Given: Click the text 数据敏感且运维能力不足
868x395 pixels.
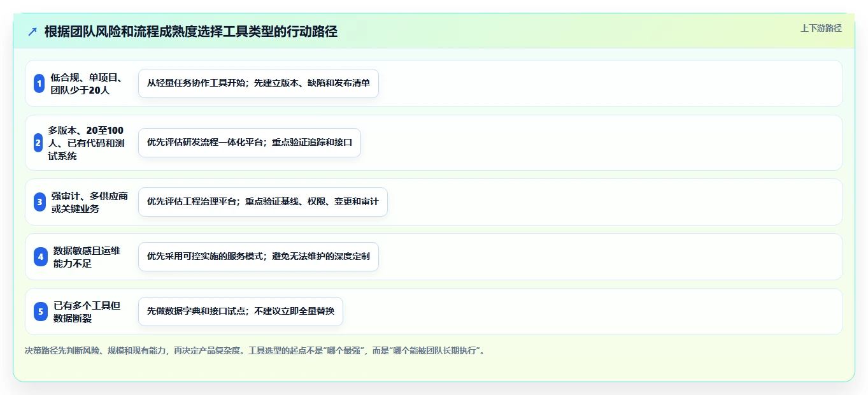Looking at the screenshot, I should [87, 257].
